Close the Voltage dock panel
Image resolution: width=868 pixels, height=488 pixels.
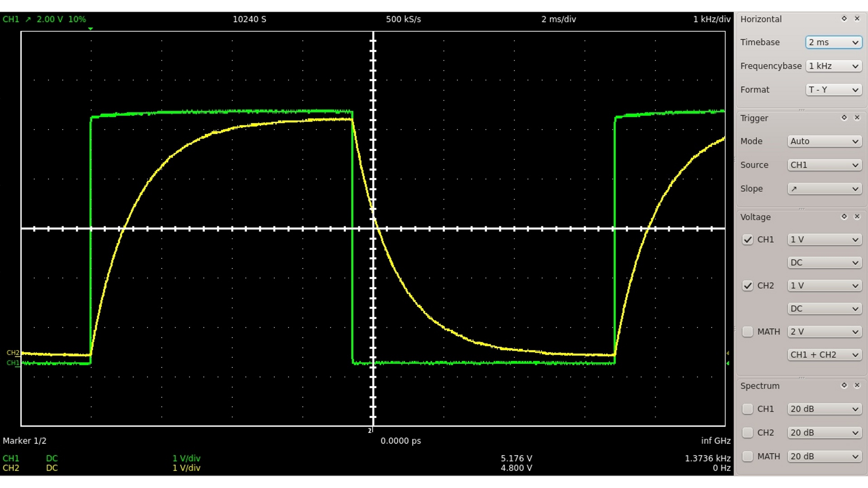click(x=857, y=216)
